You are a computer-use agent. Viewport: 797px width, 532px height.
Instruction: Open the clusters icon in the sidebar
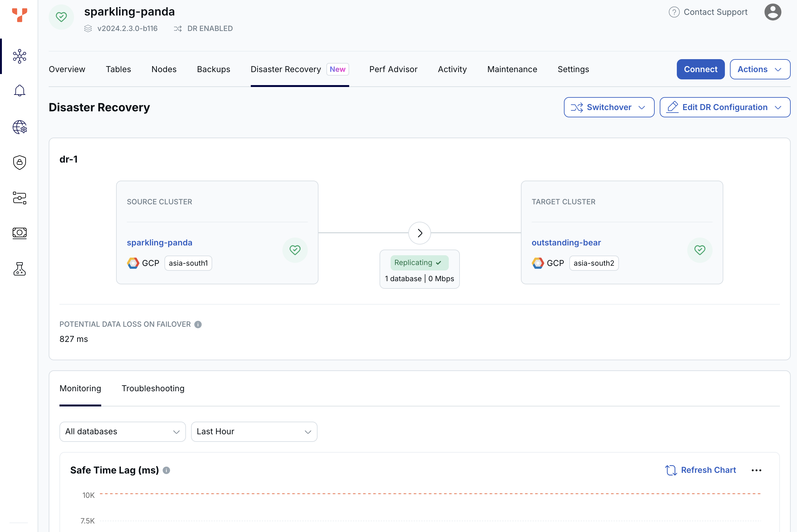coord(19,56)
